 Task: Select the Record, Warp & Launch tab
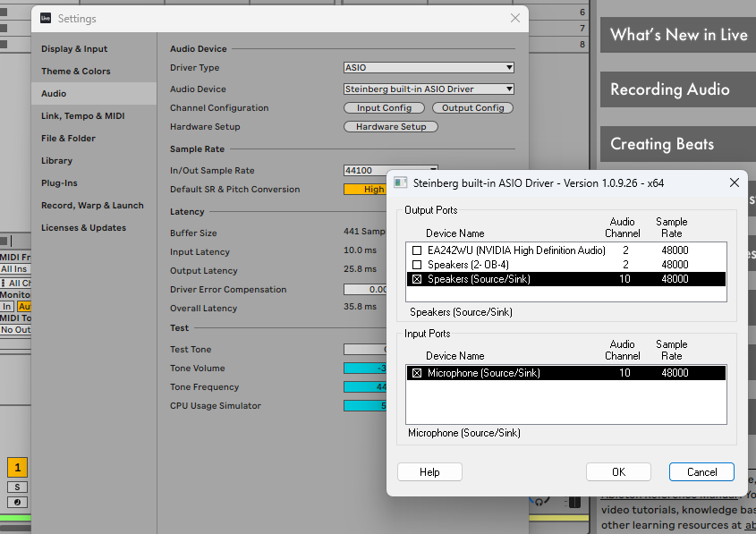[92, 206]
